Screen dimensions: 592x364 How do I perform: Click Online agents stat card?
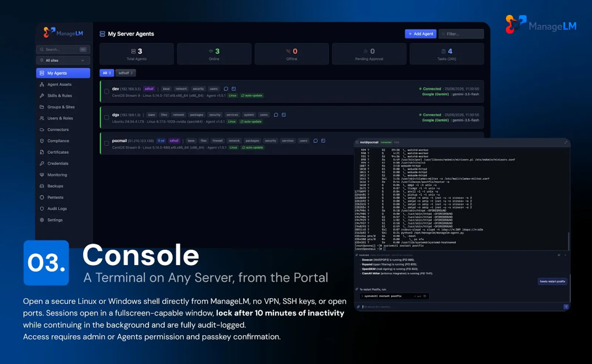coord(214,54)
